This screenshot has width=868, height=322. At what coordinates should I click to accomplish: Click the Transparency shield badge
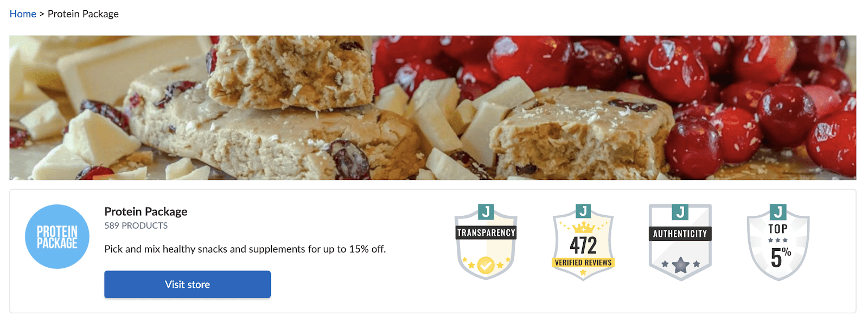(x=486, y=242)
